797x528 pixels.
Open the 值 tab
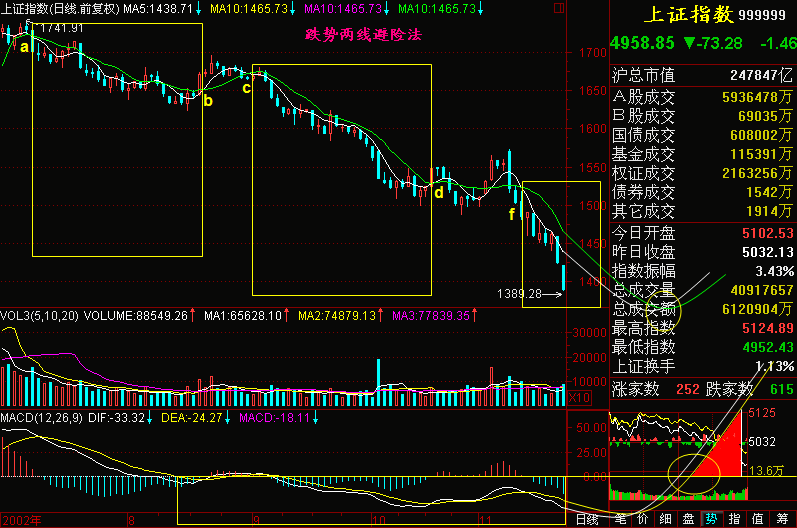coord(757,519)
